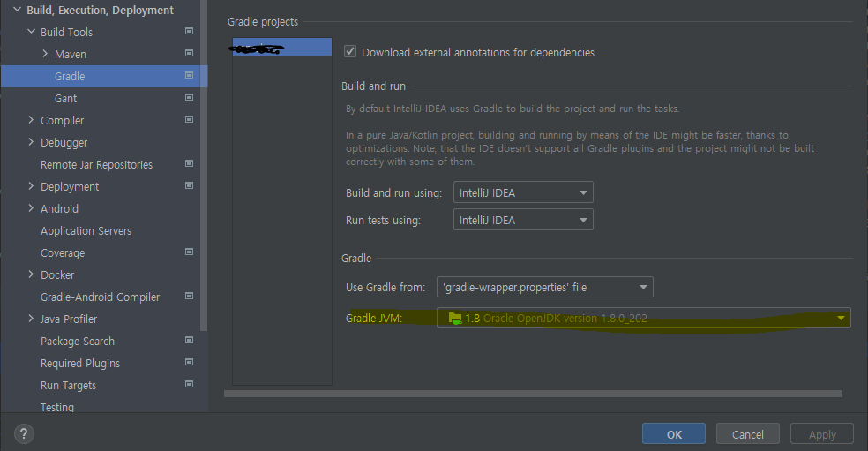Screen dimensions: 868x451
Task: Click project-level icon next to Required Plugins
Action: tap(189, 363)
